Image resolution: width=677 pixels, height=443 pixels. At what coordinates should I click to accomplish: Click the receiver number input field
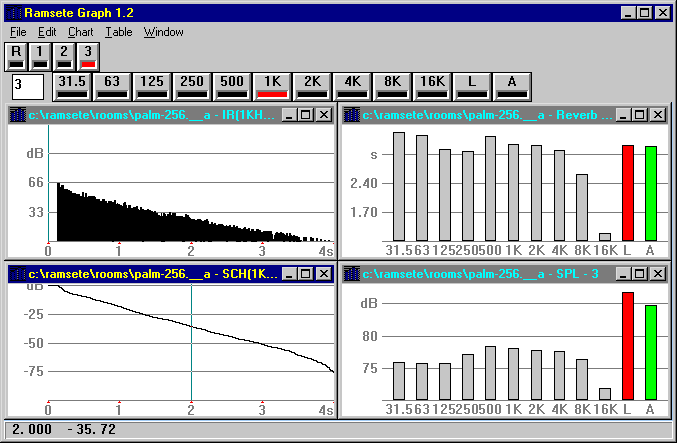point(28,87)
